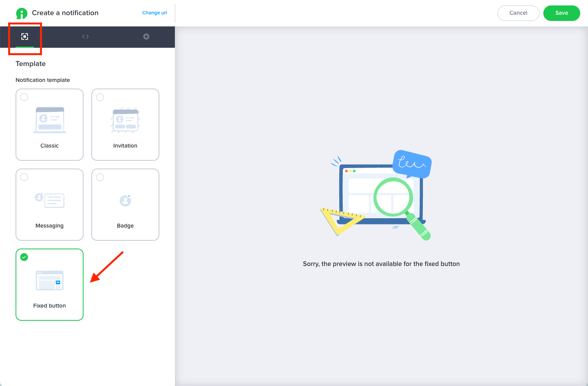The image size is (588, 386).
Task: Click the Notification template subheading
Action: pyautogui.click(x=43, y=80)
